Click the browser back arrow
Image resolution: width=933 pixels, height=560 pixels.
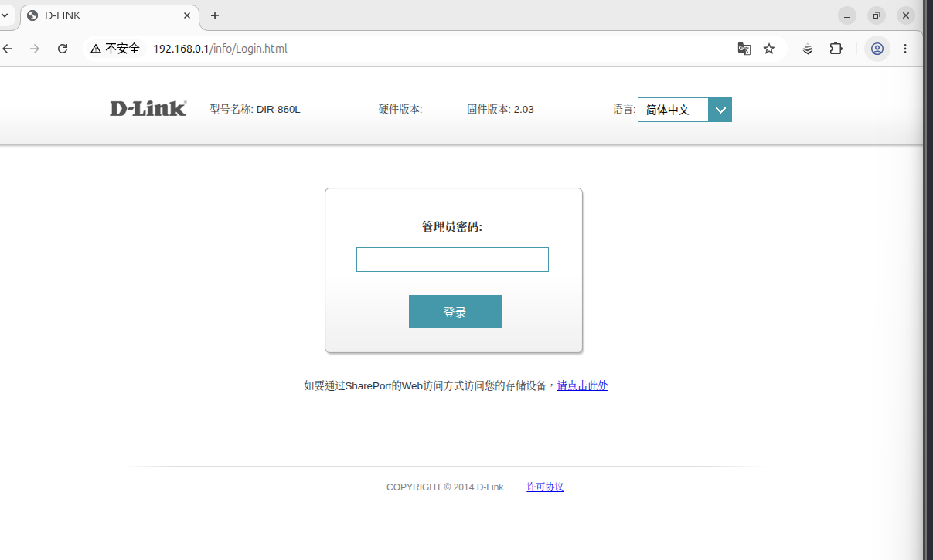pos(7,49)
